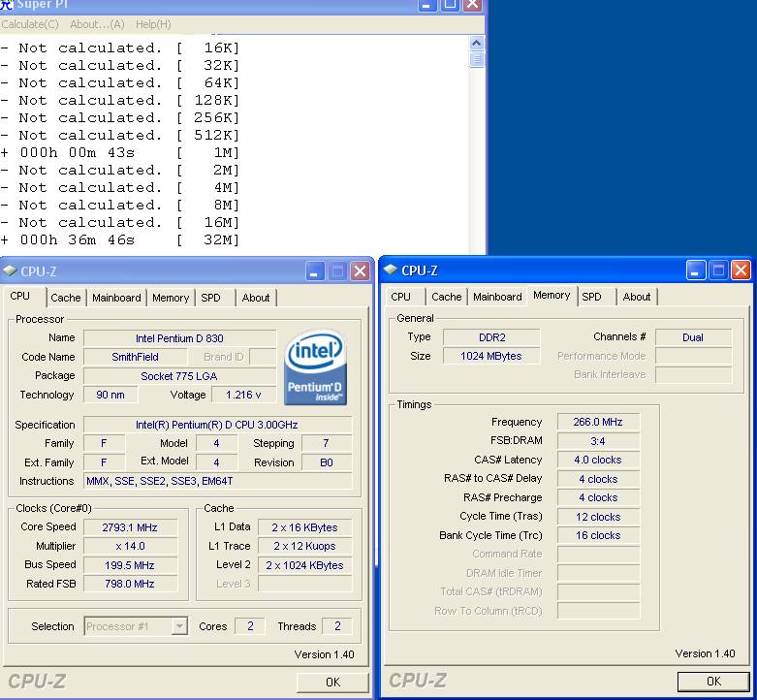Minimize the right CPU-Z window
Viewport: 757px width, 700px height.
click(x=696, y=270)
